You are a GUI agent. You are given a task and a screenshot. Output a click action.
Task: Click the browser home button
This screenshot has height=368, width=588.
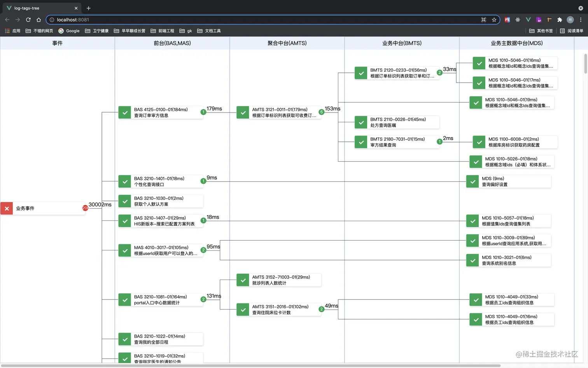coord(38,19)
